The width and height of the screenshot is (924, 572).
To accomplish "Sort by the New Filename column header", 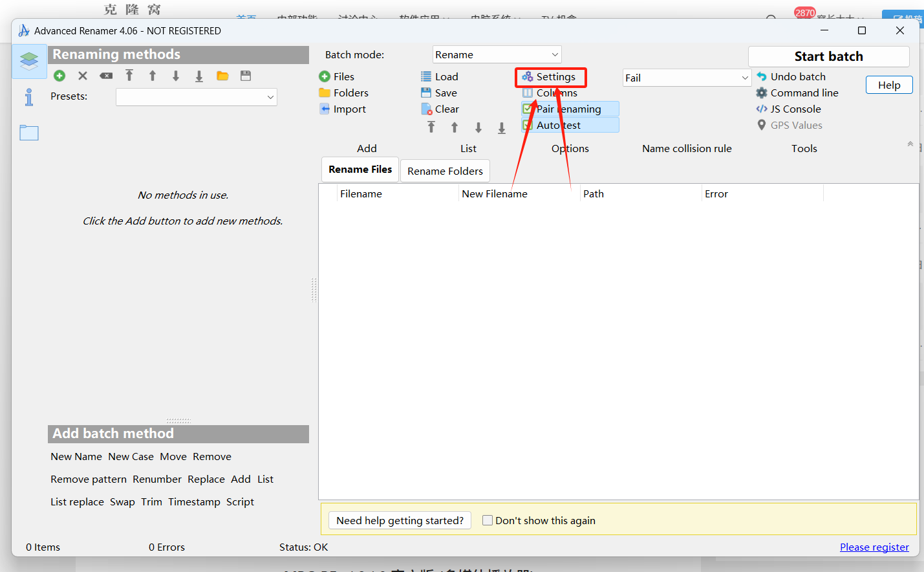I will pos(519,193).
